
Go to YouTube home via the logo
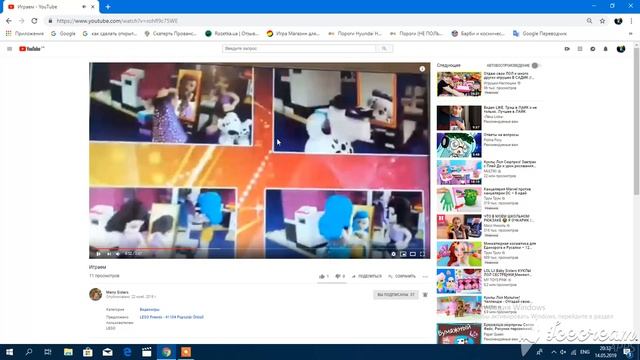click(31, 49)
